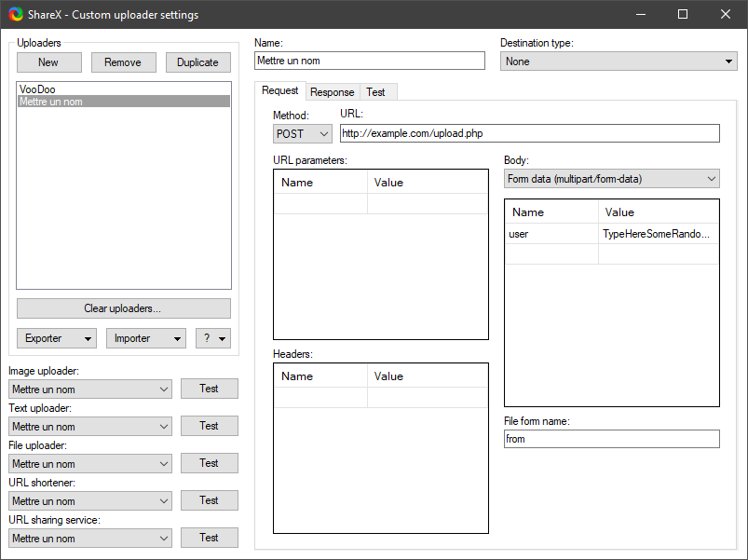Test the URL sharing service
This screenshot has height=560, width=748.
[210, 538]
